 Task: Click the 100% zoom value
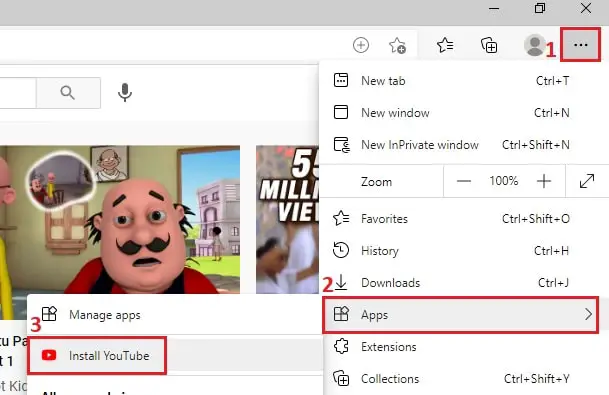coord(504,181)
